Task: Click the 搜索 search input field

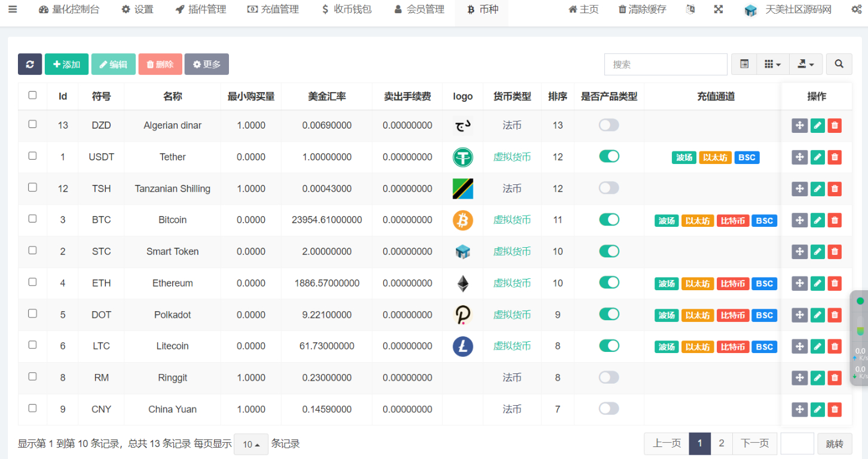Action: [x=665, y=64]
